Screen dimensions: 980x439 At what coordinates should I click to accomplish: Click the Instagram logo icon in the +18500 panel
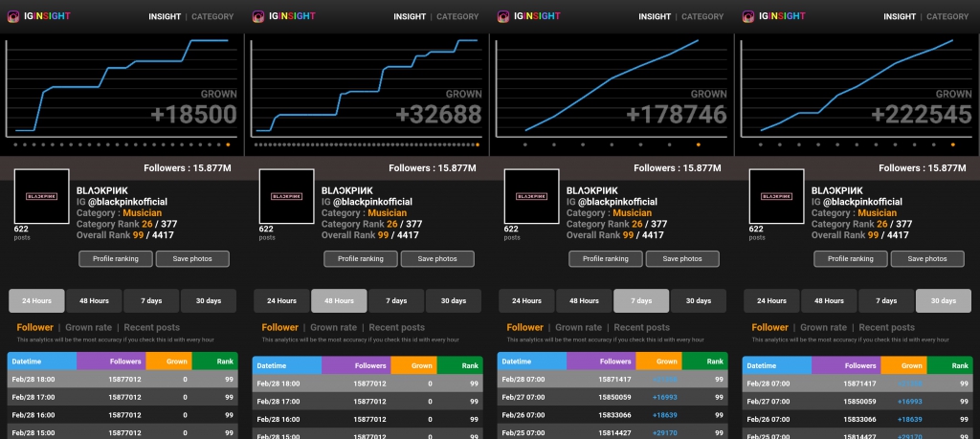(13, 17)
